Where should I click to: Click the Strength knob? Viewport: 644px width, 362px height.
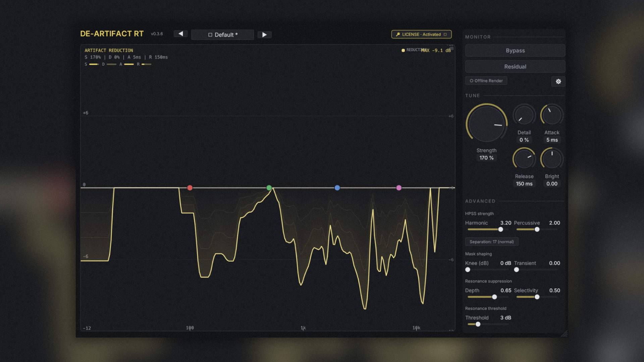[x=486, y=124]
